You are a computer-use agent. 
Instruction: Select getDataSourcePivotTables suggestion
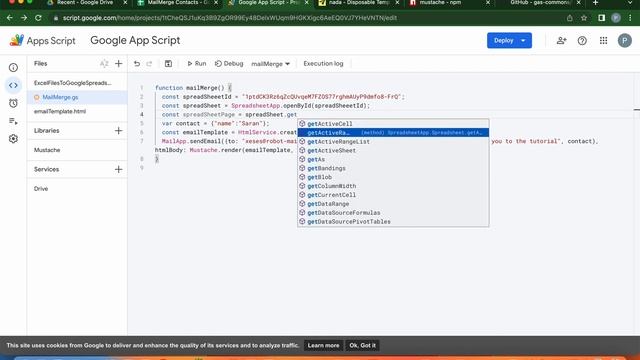(x=393, y=222)
